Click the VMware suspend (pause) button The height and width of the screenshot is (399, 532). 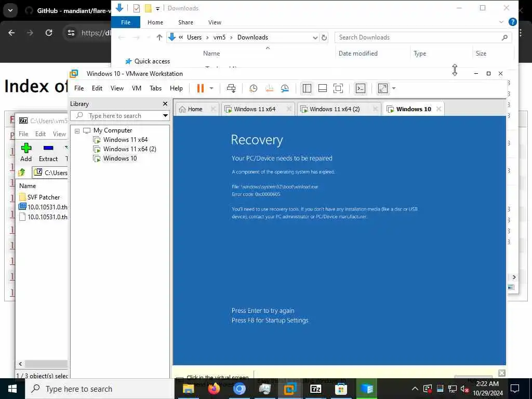click(201, 88)
